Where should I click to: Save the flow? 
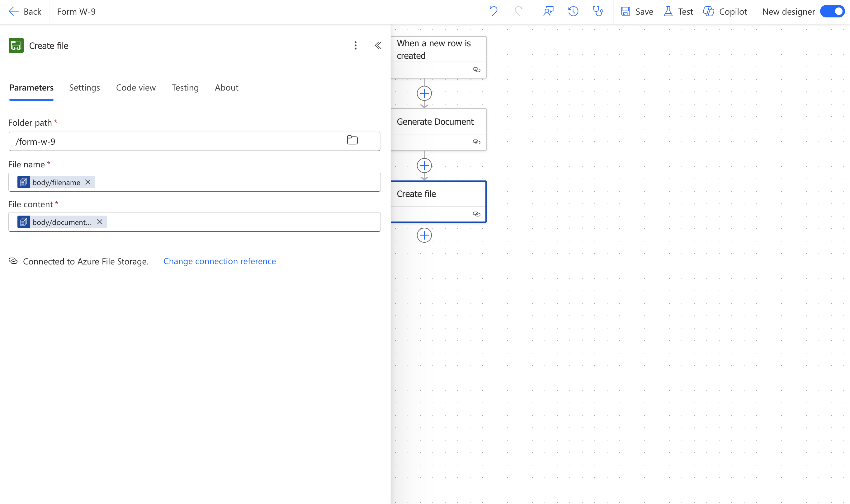[637, 12]
